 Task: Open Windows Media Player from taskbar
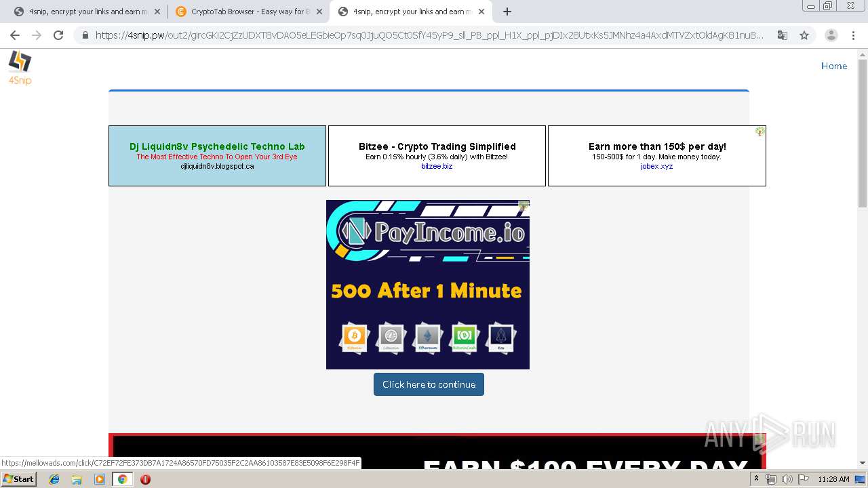(100, 479)
